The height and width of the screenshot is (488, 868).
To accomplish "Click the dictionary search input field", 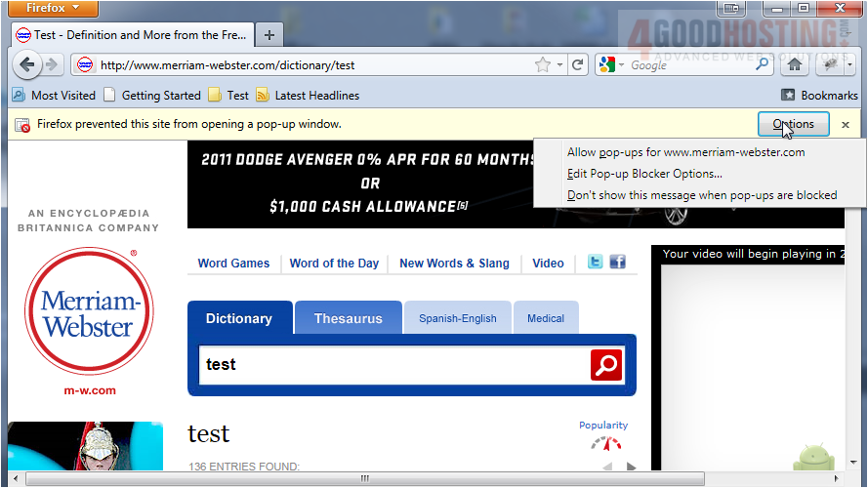I will [391, 365].
